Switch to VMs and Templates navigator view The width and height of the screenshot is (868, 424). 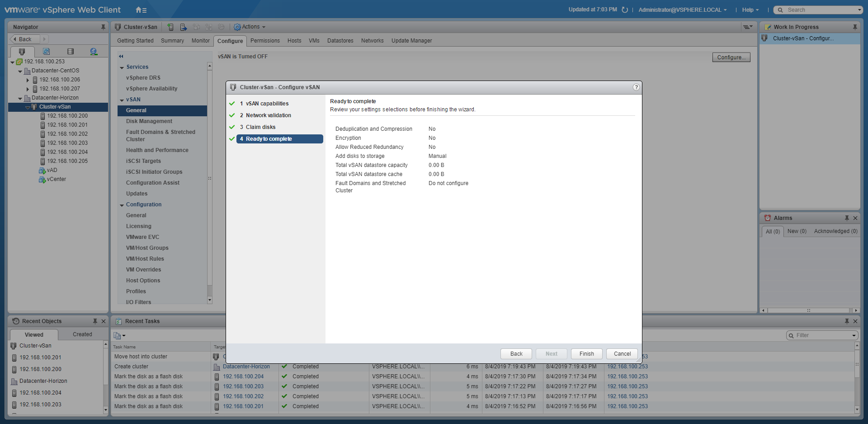point(46,52)
